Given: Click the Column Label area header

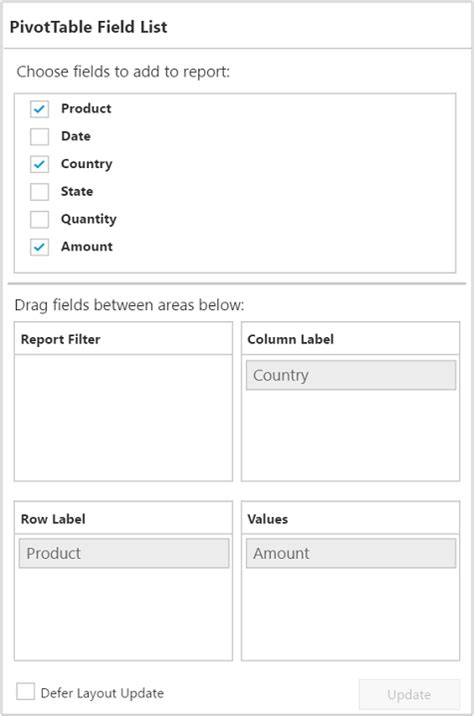Looking at the screenshot, I should [x=350, y=339].
